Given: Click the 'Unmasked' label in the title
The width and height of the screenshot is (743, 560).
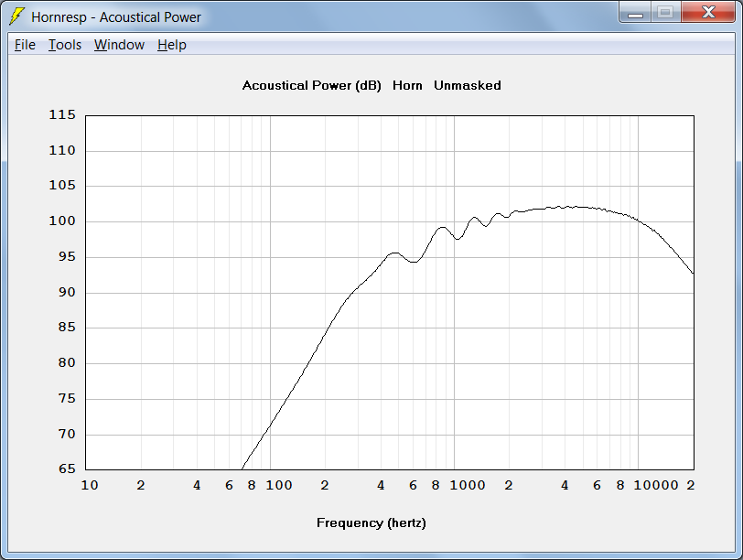Looking at the screenshot, I should pos(468,86).
